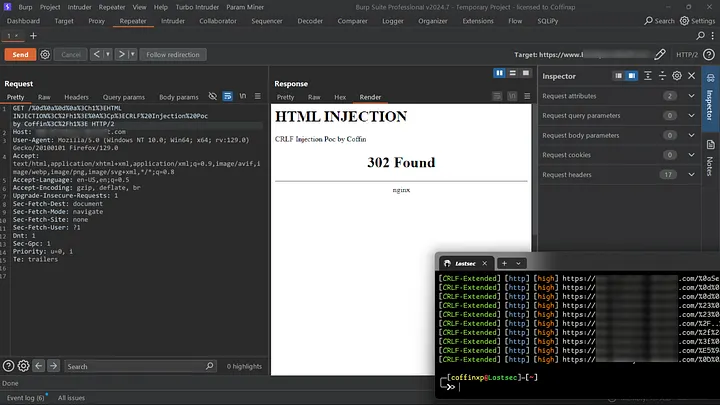
Task: Open the Intruder menu in menu bar
Action: [x=79, y=7]
